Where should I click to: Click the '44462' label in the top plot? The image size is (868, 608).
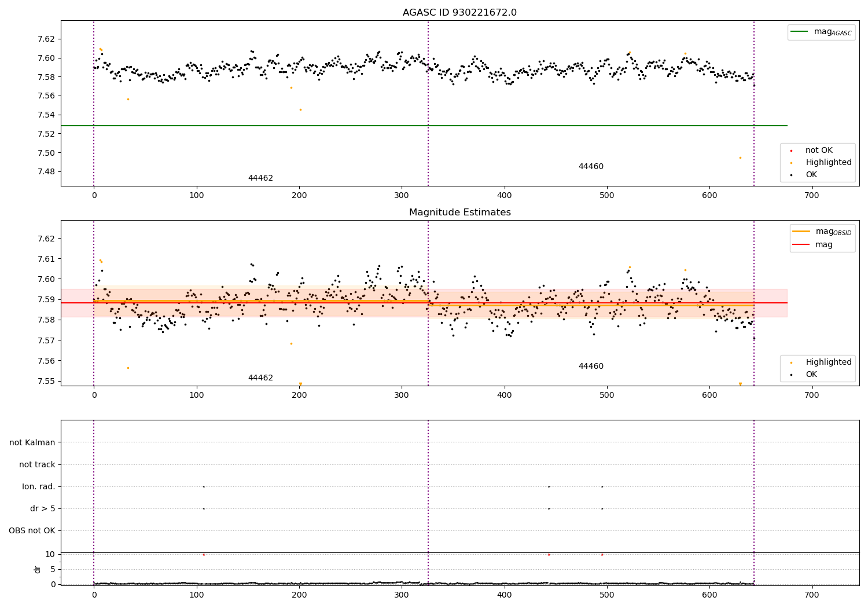coord(260,178)
